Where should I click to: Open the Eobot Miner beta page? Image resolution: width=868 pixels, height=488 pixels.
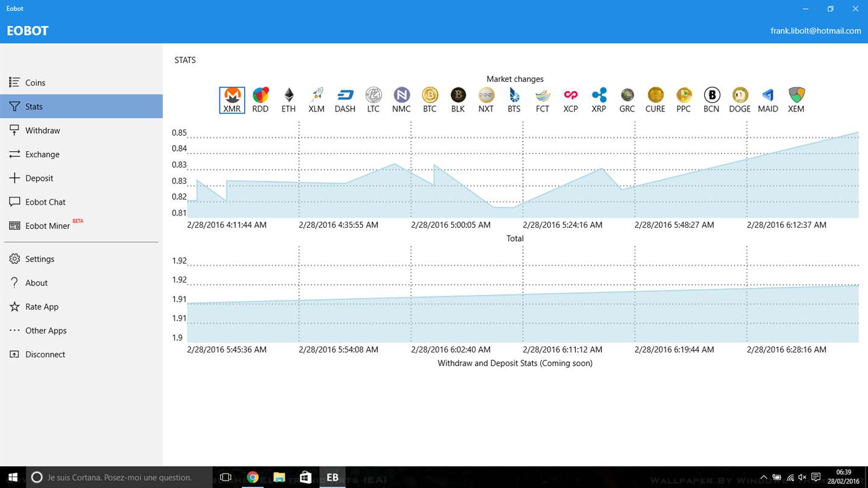(x=81, y=226)
